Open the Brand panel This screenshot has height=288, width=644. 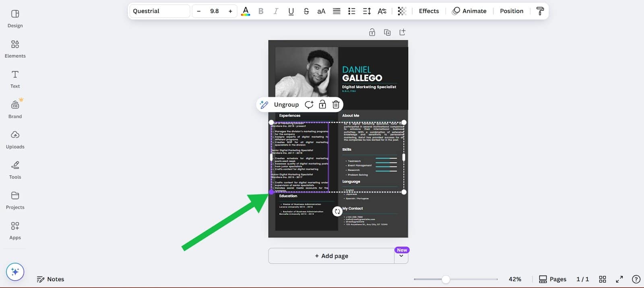click(x=15, y=109)
